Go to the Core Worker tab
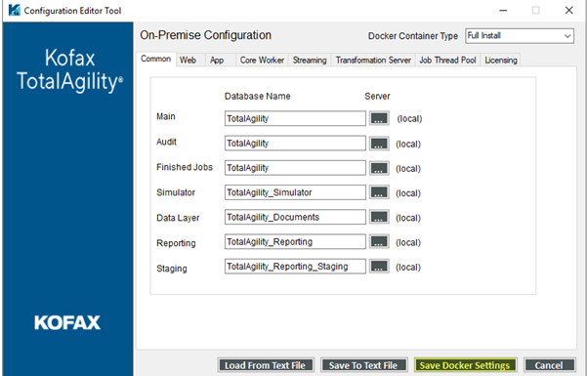The image size is (588, 376). (x=262, y=60)
